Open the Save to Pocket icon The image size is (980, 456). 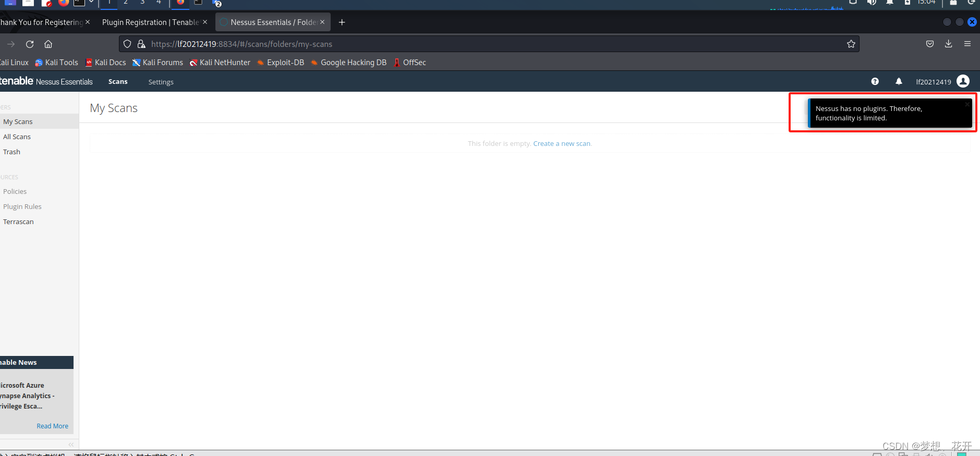click(930, 44)
